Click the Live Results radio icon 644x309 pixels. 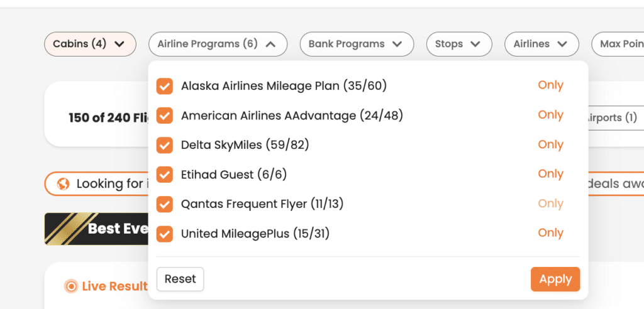[x=72, y=286]
